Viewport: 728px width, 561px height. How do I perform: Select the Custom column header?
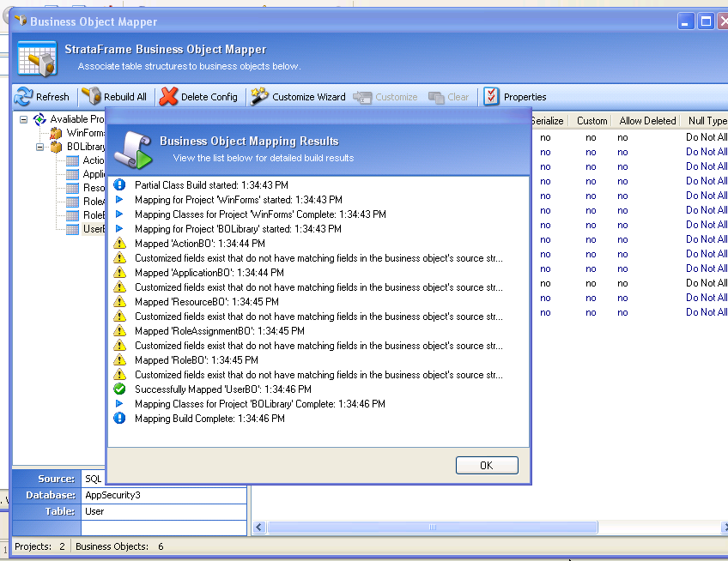click(x=591, y=121)
